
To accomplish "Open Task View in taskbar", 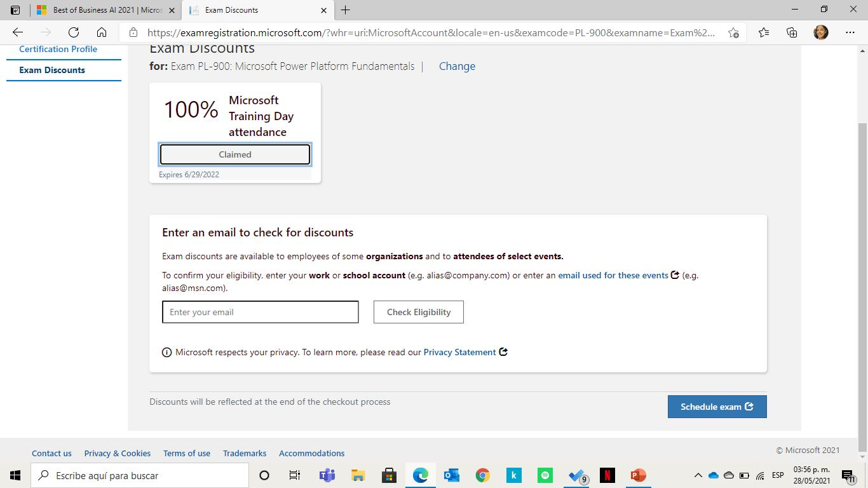I will [295, 475].
